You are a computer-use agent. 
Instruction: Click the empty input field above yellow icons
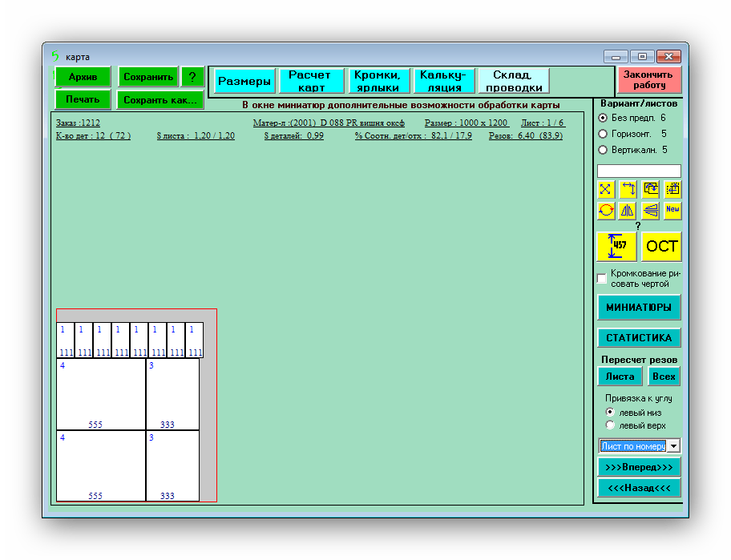pos(639,171)
